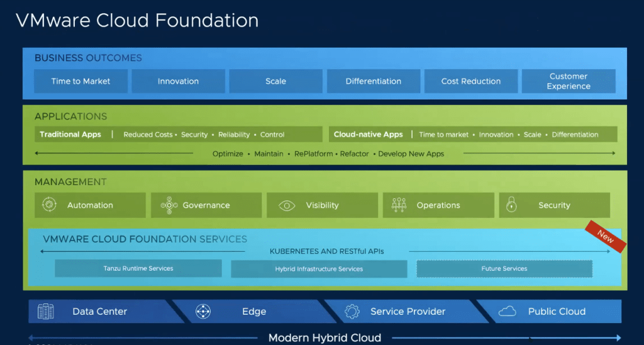The height and width of the screenshot is (345, 644).
Task: Select the Time to Market box
Action: [80, 81]
